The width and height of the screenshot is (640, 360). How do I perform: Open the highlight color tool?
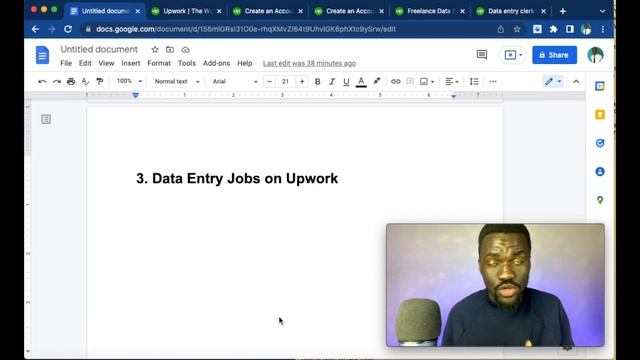tap(376, 81)
